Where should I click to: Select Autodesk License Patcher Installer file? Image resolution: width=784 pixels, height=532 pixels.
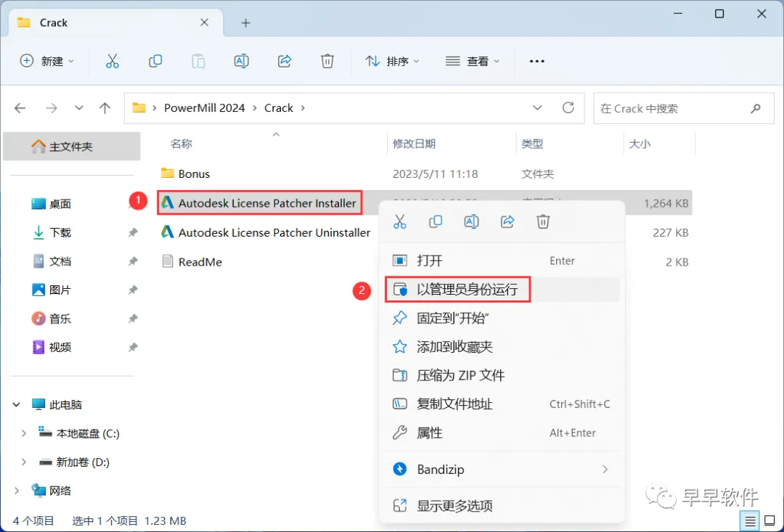pyautogui.click(x=267, y=203)
